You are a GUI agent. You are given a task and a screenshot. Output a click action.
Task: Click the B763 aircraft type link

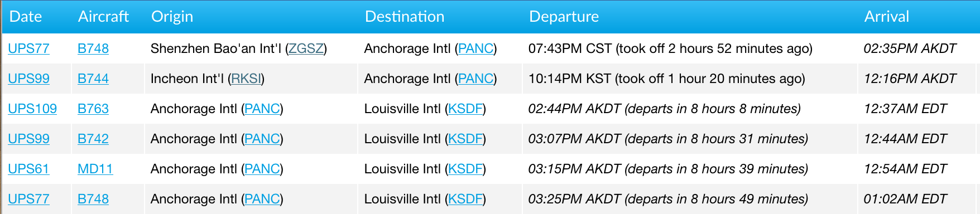93,109
